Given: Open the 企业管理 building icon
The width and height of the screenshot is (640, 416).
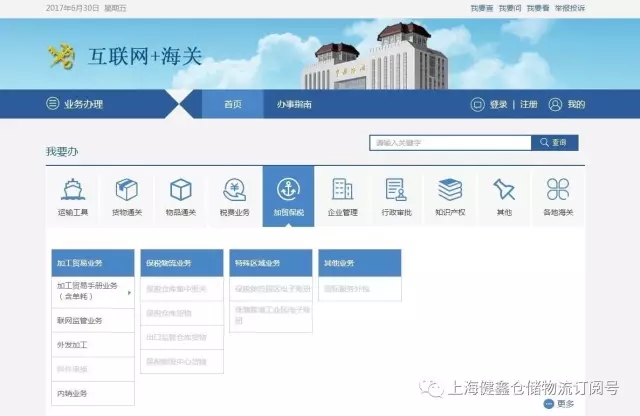Looking at the screenshot, I should click(x=342, y=189).
